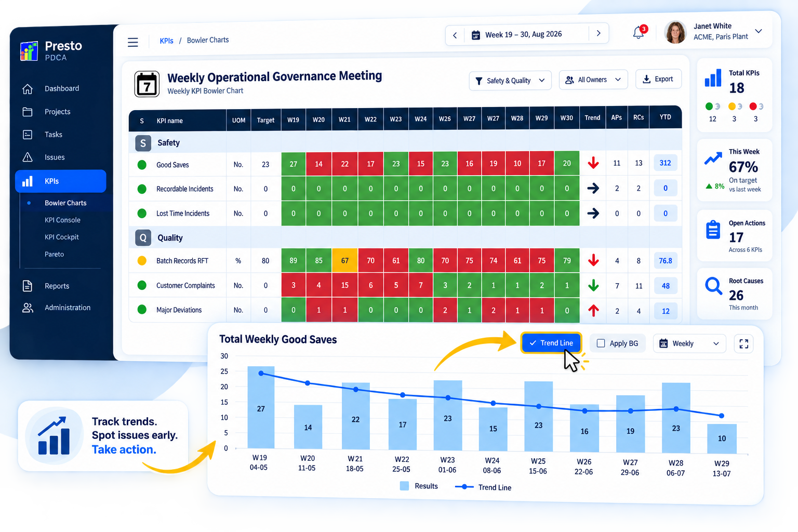Click the Safety section S badge
The height and width of the screenshot is (532, 798).
(x=143, y=143)
